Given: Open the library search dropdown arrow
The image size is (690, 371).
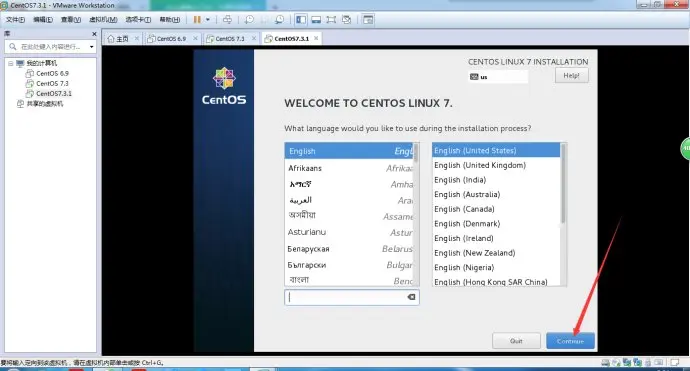Looking at the screenshot, I should (92, 47).
